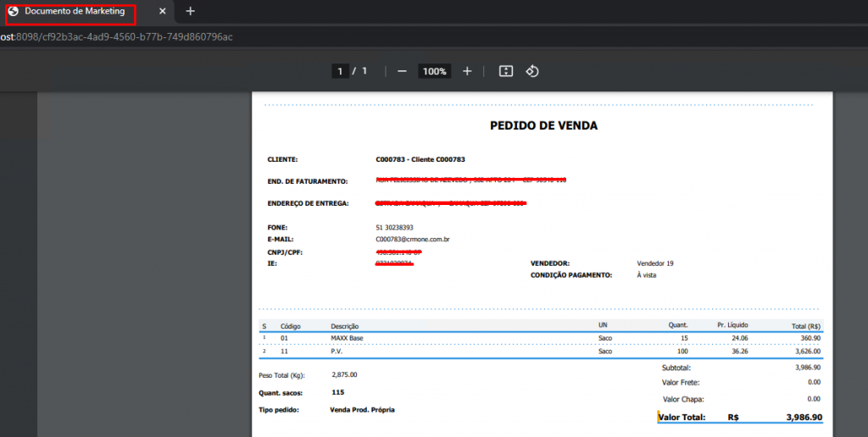868x437 pixels.
Task: Select the 100% zoom level field
Action: click(x=435, y=71)
